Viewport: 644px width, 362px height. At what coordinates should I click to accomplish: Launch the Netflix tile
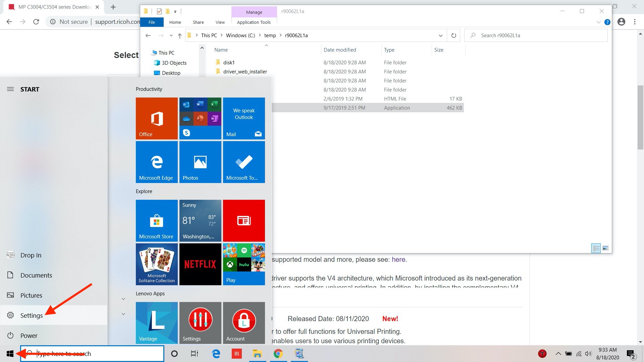click(200, 264)
